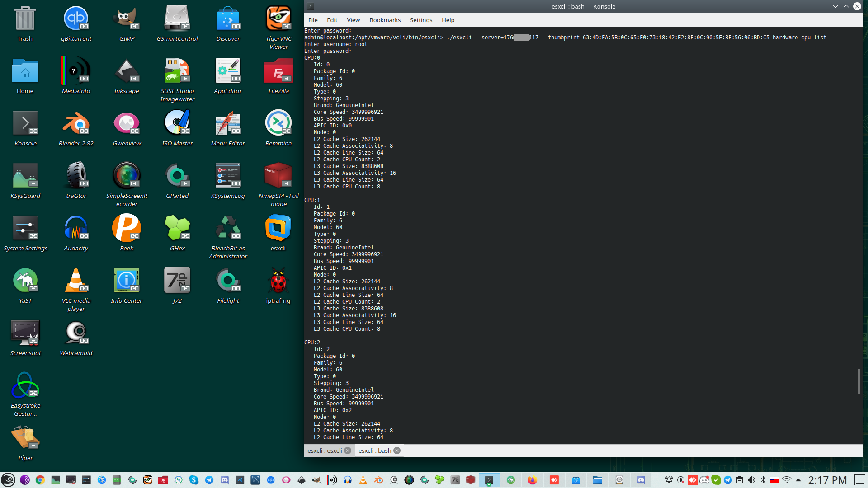Expand the hidden system tray icons arrow
The height and width of the screenshot is (488, 868).
pyautogui.click(x=798, y=480)
